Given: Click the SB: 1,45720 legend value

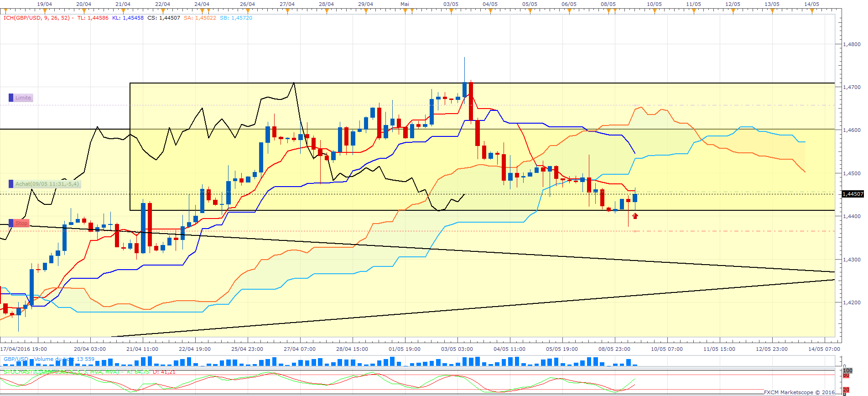Looking at the screenshot, I should click(x=236, y=18).
